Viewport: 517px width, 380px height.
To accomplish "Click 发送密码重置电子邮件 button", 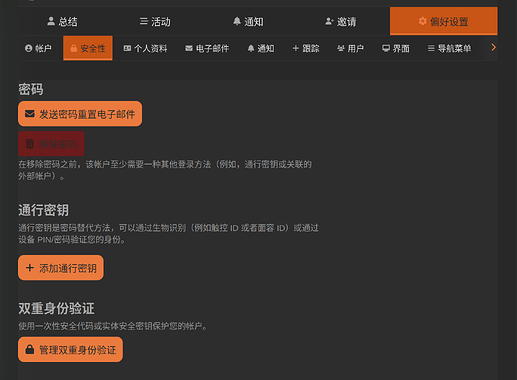I will (x=80, y=114).
